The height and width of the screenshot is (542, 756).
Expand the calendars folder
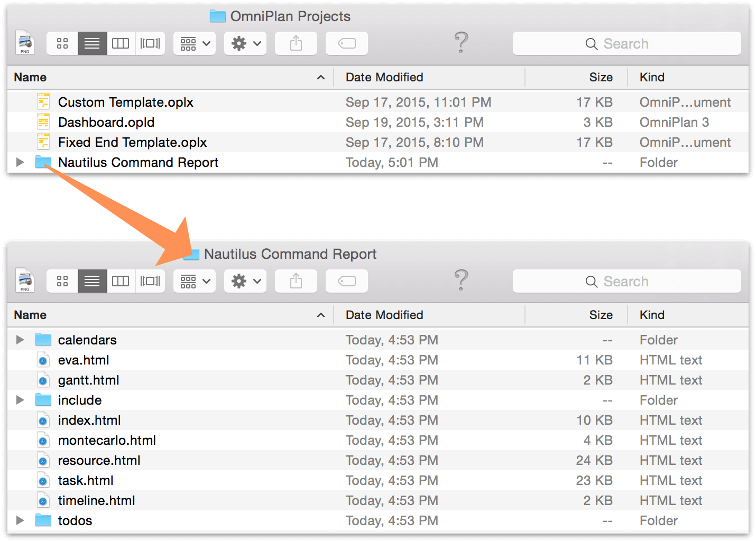tap(20, 340)
